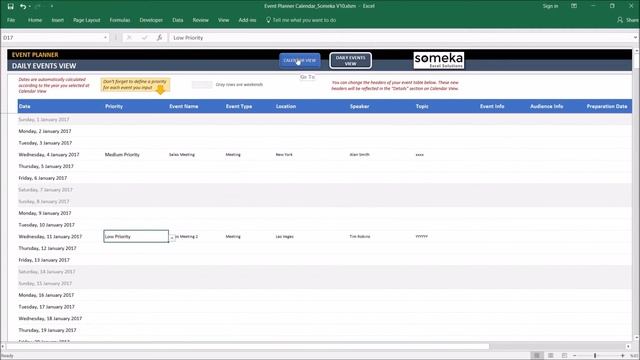
Task: Open the Undo history dropdown arrow
Action: pos(29,7)
